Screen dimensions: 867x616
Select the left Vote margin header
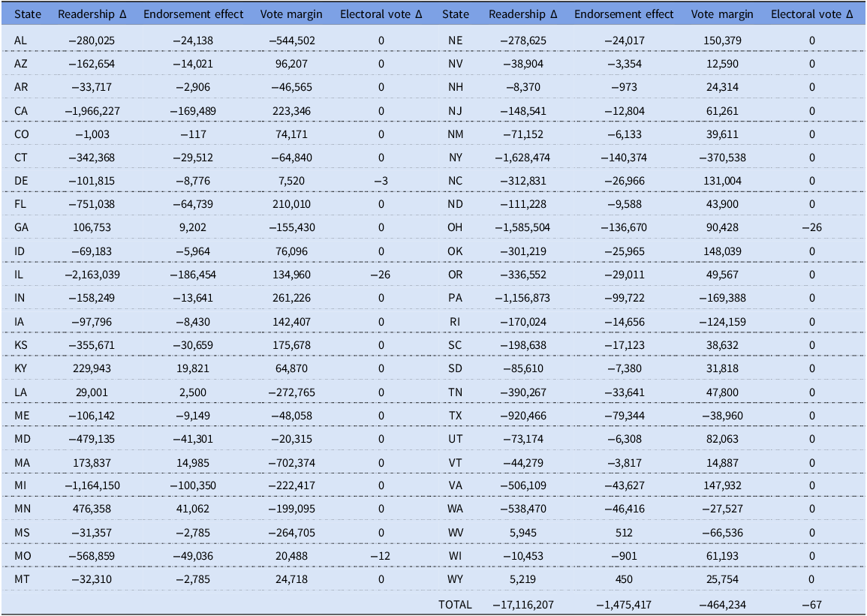[x=291, y=14]
